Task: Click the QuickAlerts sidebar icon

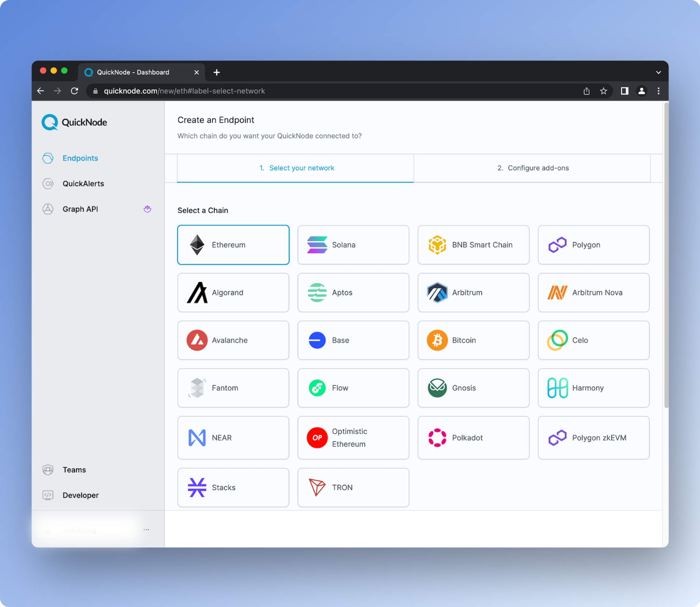Action: point(48,184)
